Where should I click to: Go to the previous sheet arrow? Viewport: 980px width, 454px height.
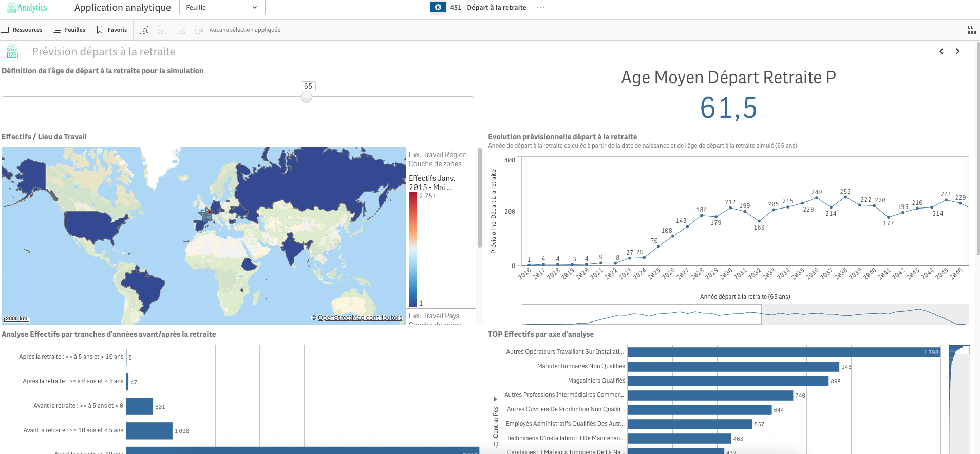(x=941, y=51)
